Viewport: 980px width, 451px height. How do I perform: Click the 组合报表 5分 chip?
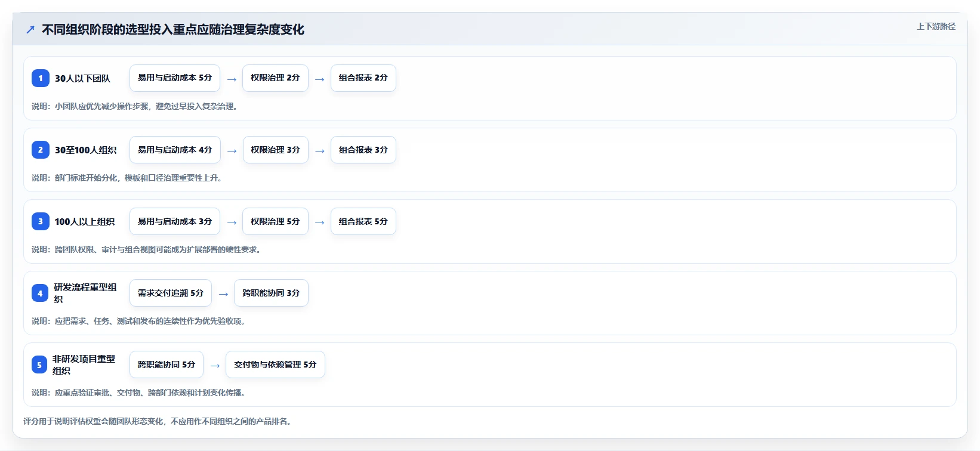tap(363, 221)
